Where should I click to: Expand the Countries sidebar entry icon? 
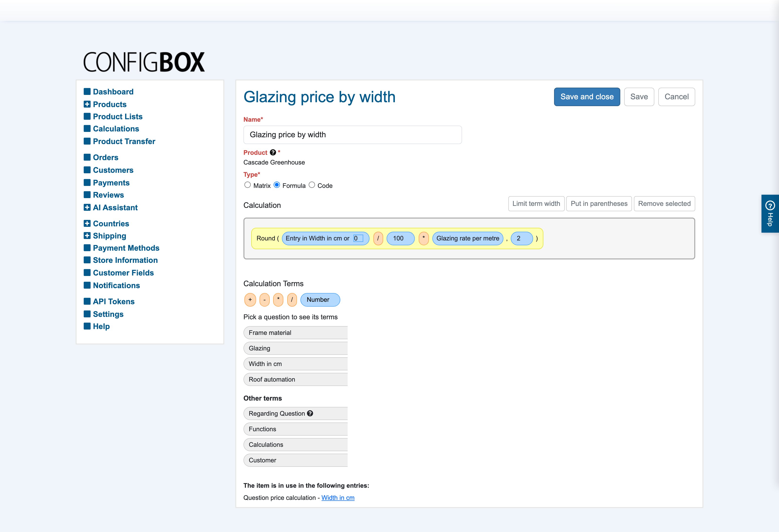pyautogui.click(x=87, y=223)
